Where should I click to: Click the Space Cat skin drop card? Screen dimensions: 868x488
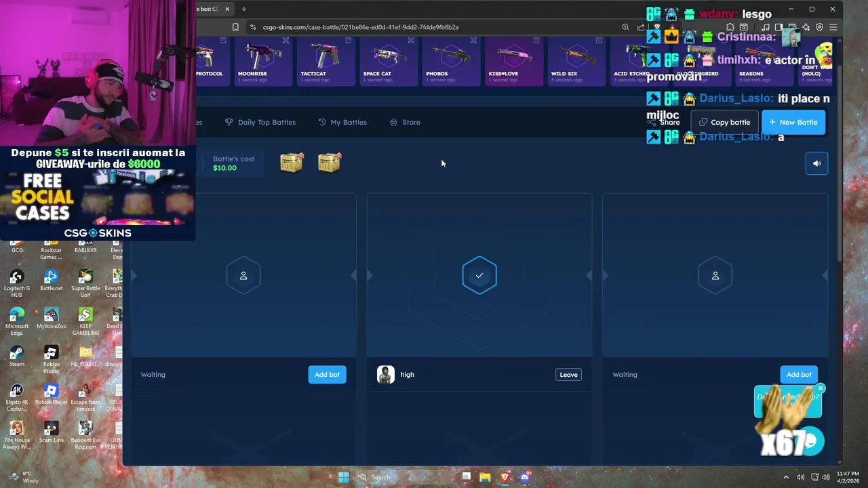click(389, 61)
